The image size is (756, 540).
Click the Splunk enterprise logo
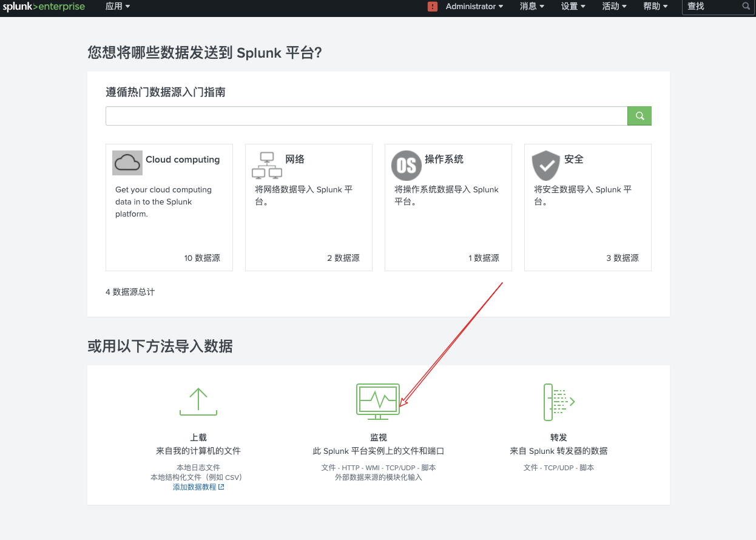pos(44,7)
